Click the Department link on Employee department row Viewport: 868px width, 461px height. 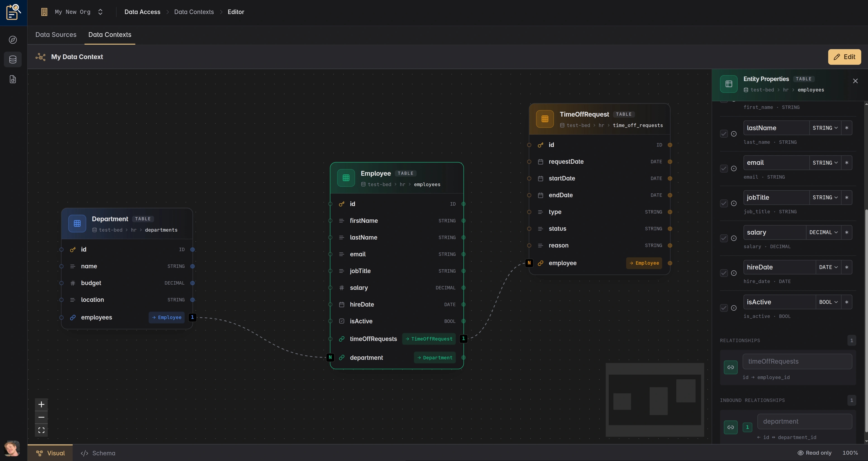(x=435, y=358)
